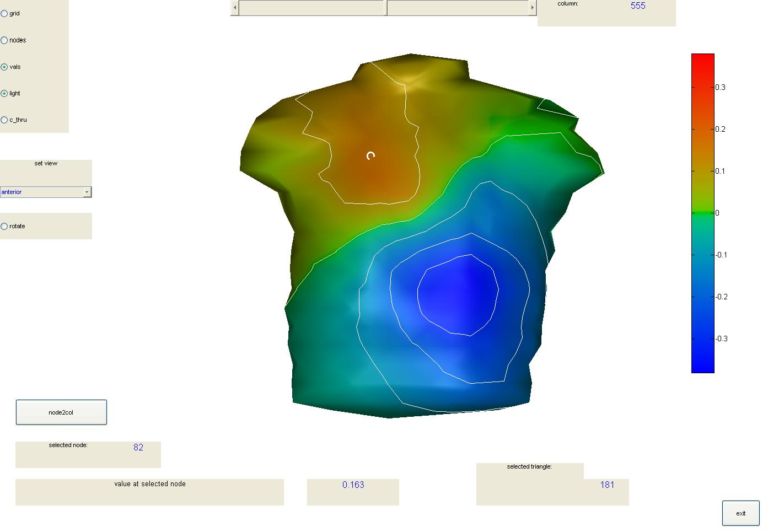Toggle the vals radio button
Screen dimensions: 768x532
pyautogui.click(x=4, y=67)
